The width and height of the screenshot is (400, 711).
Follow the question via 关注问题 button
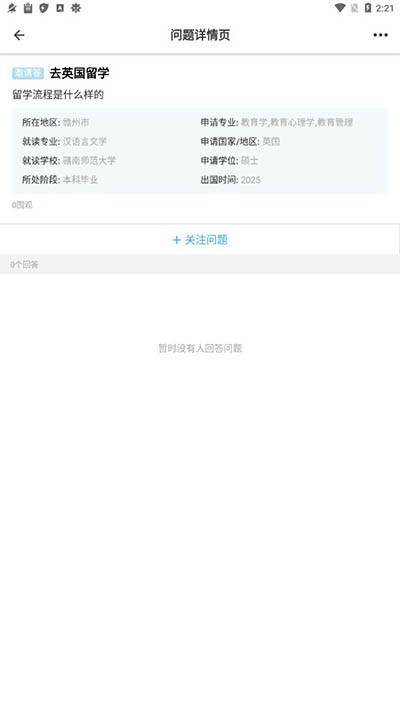coord(200,239)
